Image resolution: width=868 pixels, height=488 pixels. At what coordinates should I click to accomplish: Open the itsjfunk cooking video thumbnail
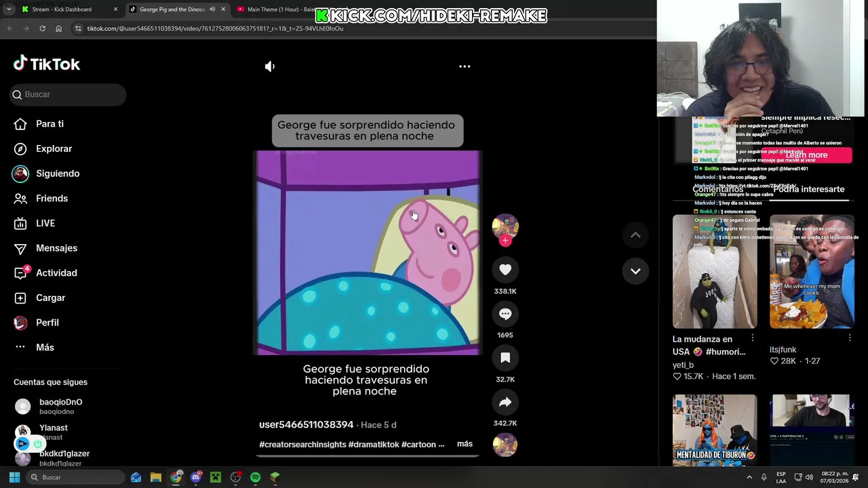pyautogui.click(x=812, y=272)
